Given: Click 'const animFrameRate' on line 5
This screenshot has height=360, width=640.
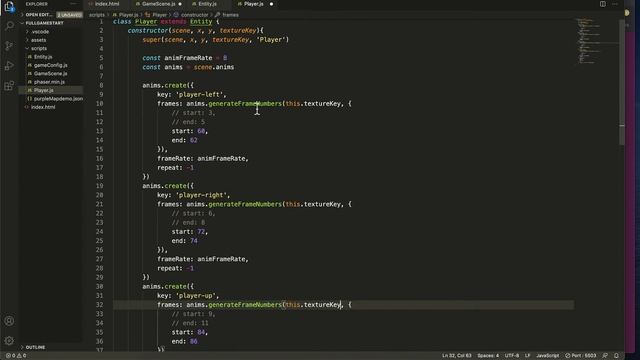Looking at the screenshot, I should pos(177,58).
